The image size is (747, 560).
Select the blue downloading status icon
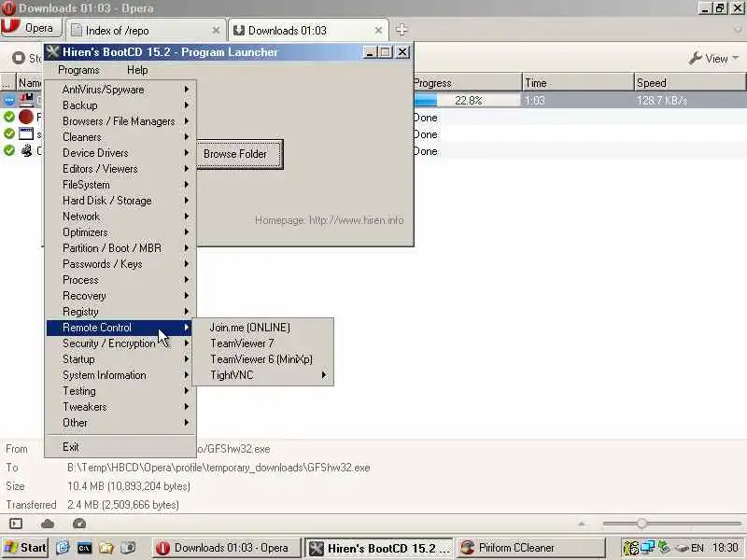point(9,100)
